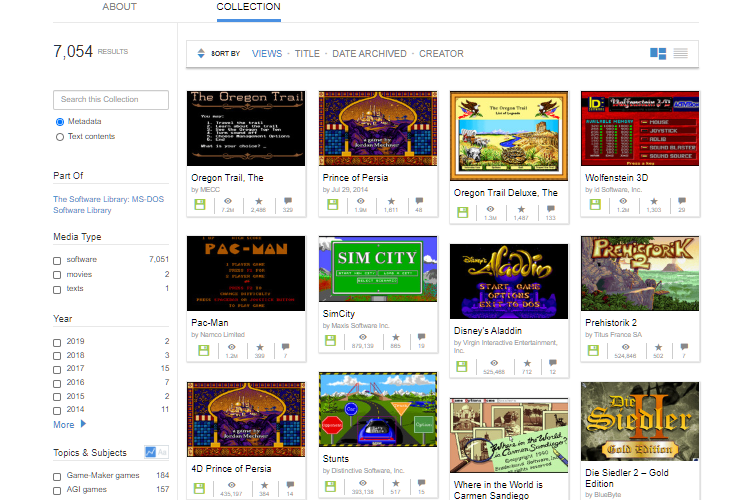Click floppy icon on Oregon Trail Deluxe card
750x500 pixels.
[x=463, y=212]
